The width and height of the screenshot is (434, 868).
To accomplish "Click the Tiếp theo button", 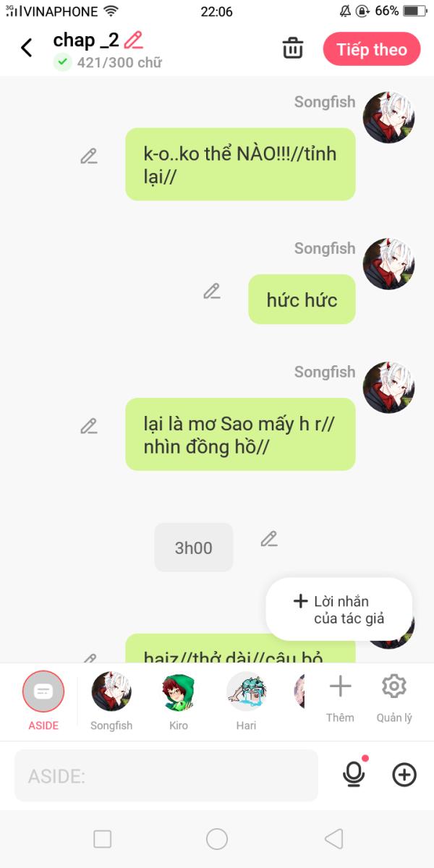I will [372, 49].
